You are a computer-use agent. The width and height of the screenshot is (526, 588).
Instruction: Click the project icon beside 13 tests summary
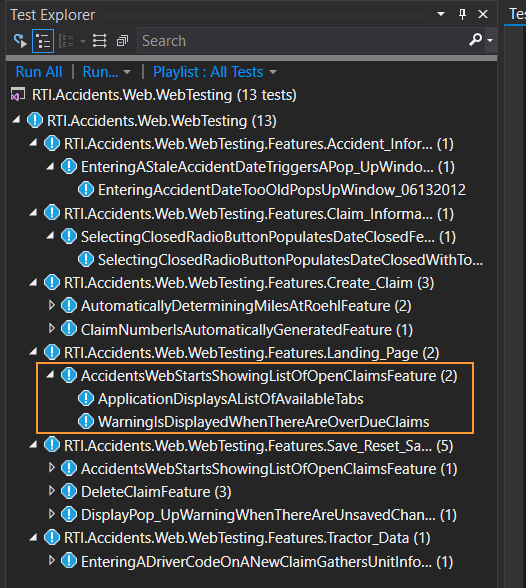coord(18,94)
